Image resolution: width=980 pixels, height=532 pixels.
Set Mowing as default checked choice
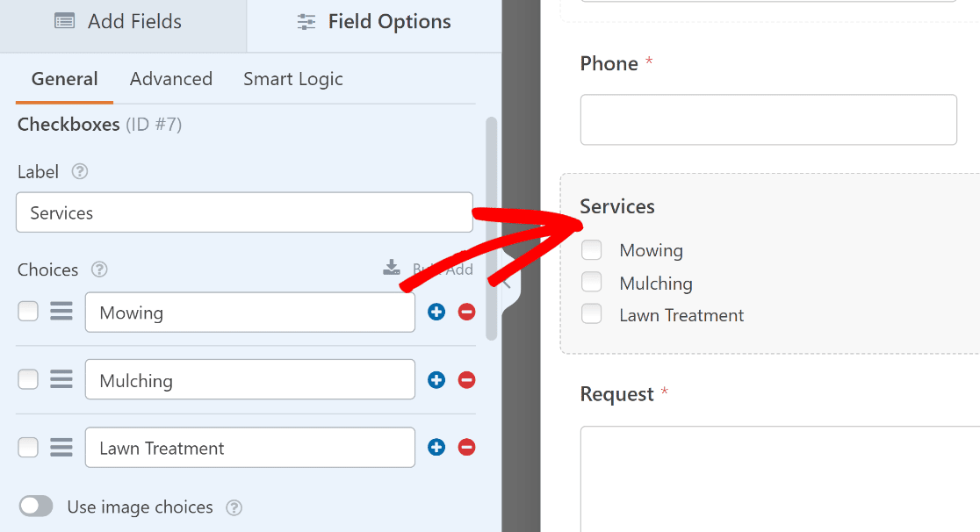click(x=28, y=311)
